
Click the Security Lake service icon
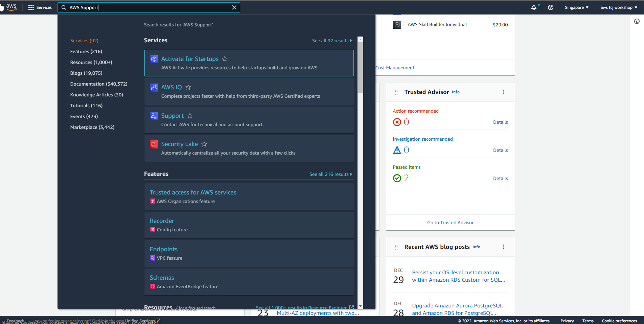(154, 144)
